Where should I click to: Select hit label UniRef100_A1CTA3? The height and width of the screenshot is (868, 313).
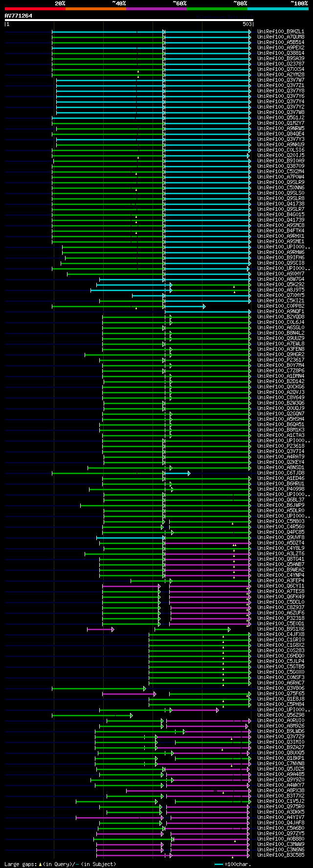coord(281,435)
